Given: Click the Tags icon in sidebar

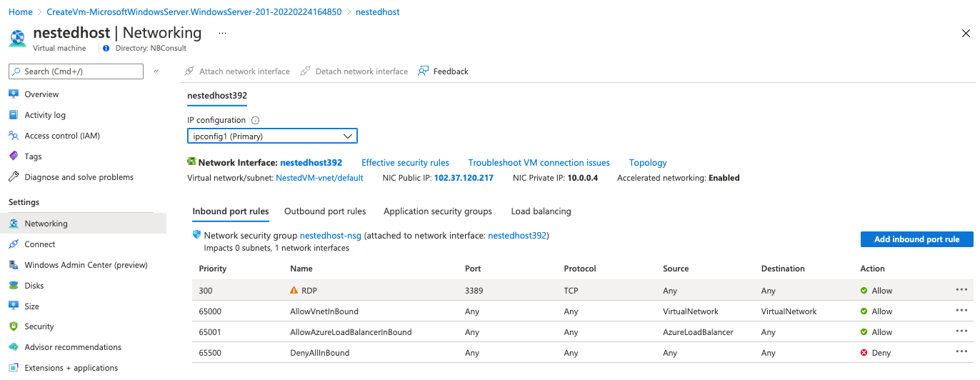Looking at the screenshot, I should pyautogui.click(x=14, y=156).
